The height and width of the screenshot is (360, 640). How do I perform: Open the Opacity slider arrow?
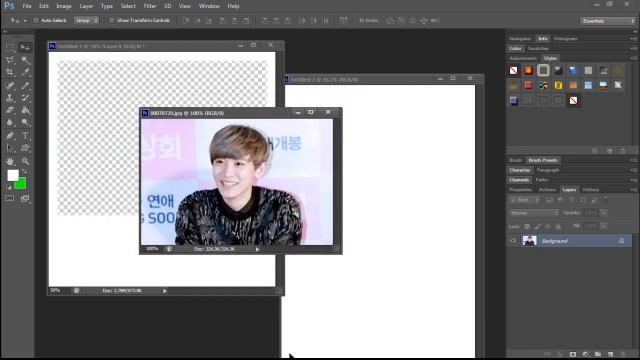point(604,213)
